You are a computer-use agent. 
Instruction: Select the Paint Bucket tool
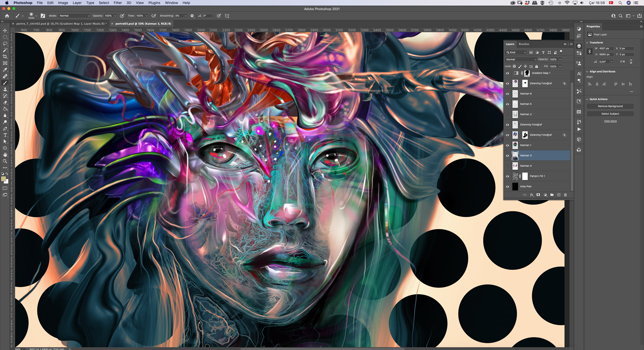pos(5,109)
